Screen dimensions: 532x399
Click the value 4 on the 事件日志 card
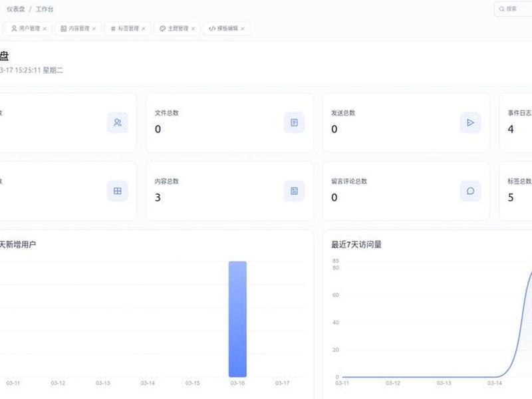[511, 129]
